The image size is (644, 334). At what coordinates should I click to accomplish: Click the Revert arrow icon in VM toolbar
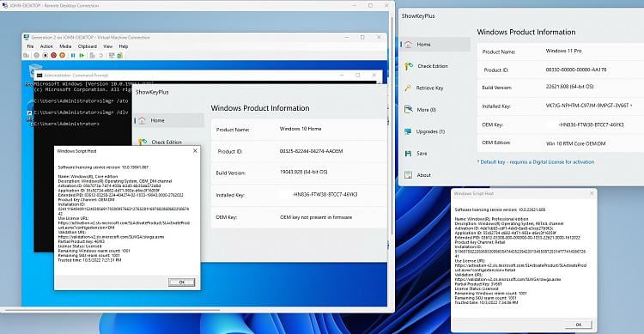point(101,56)
